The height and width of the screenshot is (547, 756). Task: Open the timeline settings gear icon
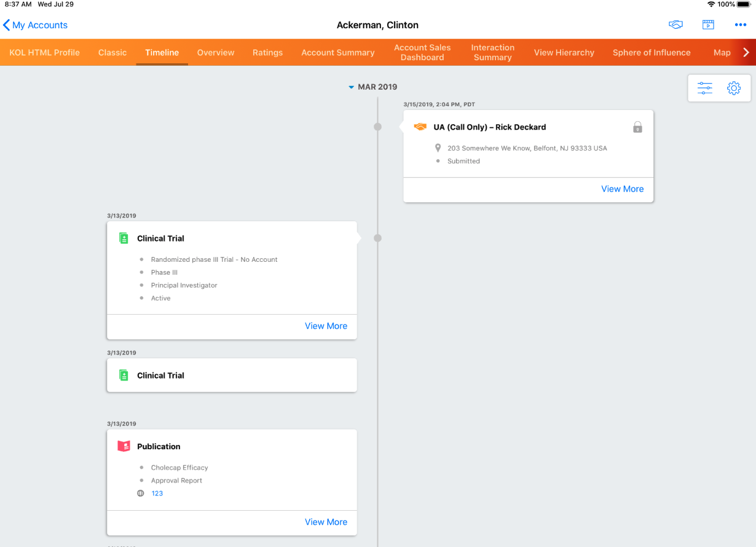(x=733, y=89)
